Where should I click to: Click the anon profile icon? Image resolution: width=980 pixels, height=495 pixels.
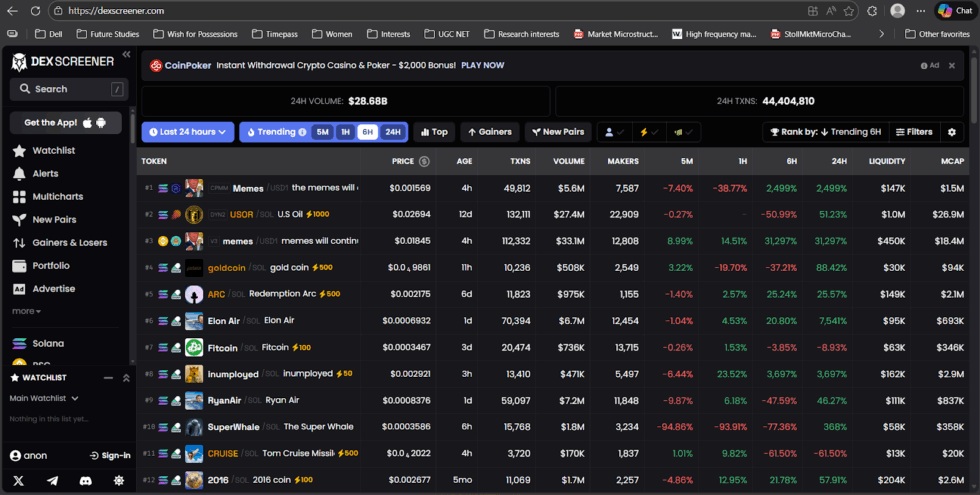tap(16, 456)
